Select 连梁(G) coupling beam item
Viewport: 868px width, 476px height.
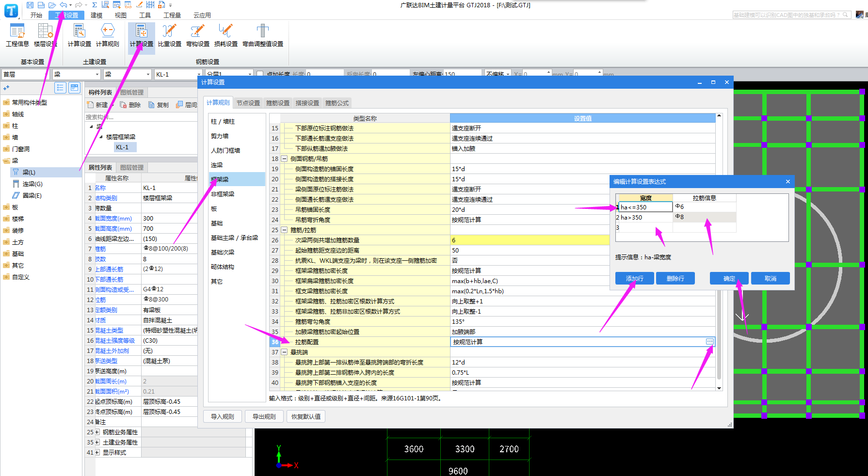32,184
